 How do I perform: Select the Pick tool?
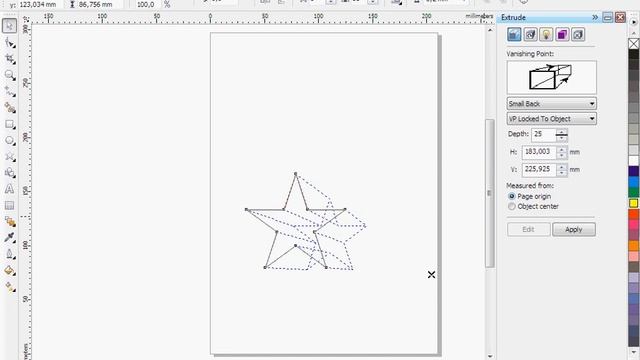[9, 26]
